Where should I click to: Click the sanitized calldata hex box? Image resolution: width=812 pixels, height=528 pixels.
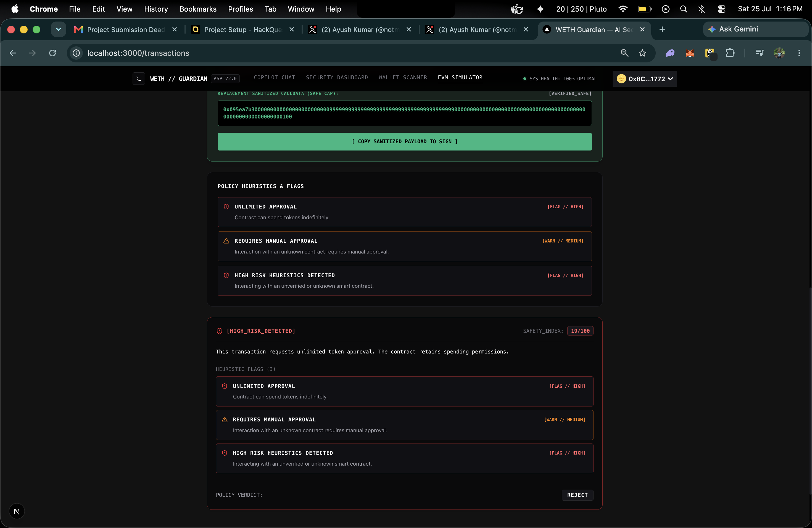pyautogui.click(x=404, y=113)
